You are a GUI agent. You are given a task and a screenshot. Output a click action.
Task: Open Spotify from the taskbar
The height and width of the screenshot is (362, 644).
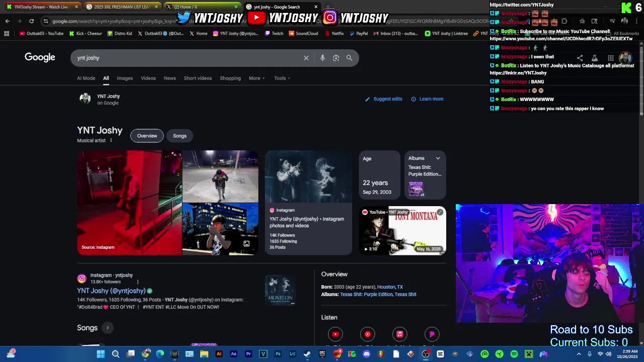click(514, 354)
